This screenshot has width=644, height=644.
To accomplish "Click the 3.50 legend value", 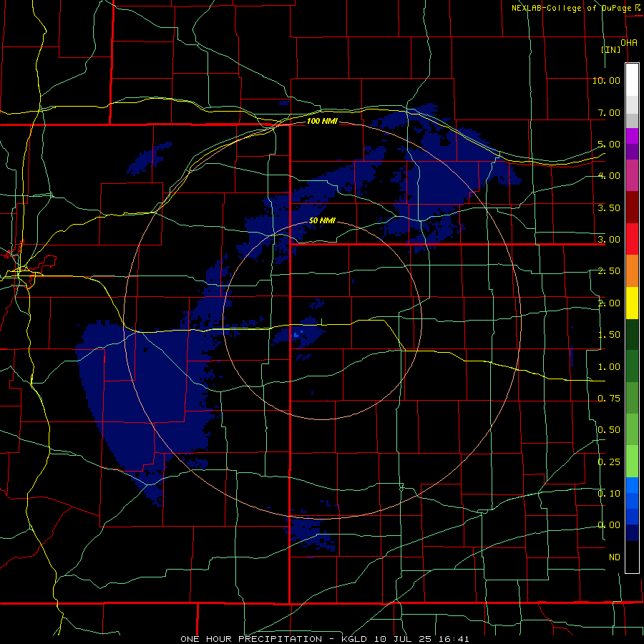I will click(x=609, y=208).
